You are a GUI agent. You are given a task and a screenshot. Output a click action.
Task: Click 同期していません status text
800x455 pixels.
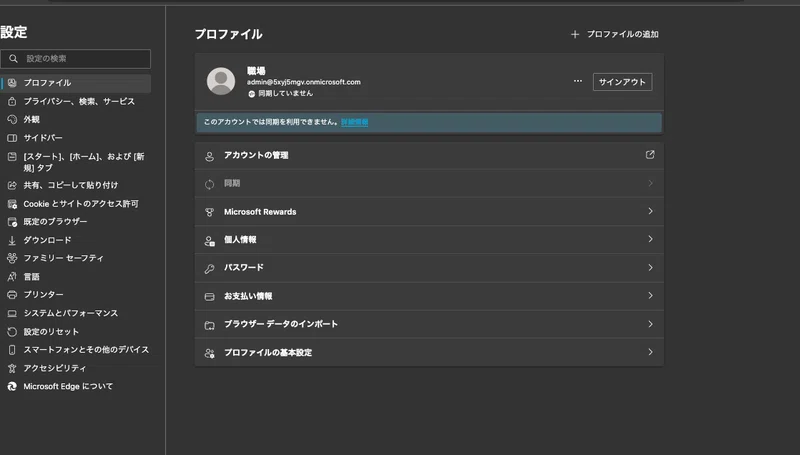286,93
